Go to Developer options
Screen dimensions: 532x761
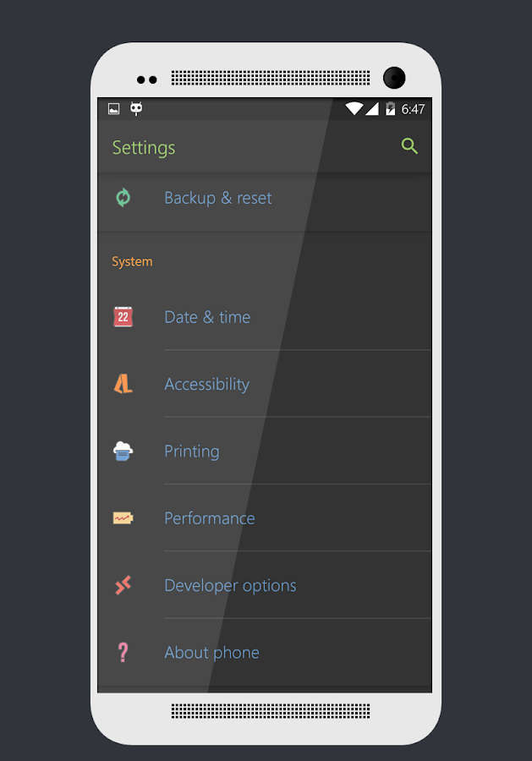pos(230,585)
